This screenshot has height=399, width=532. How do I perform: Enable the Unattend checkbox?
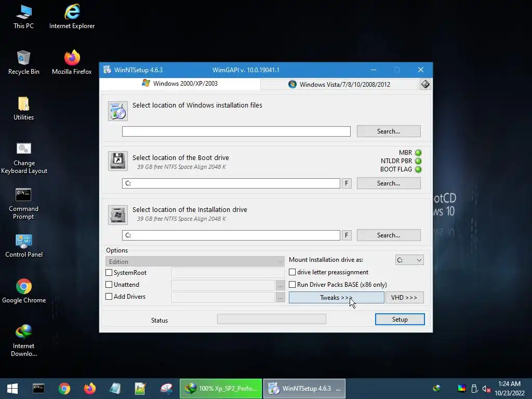tap(109, 284)
